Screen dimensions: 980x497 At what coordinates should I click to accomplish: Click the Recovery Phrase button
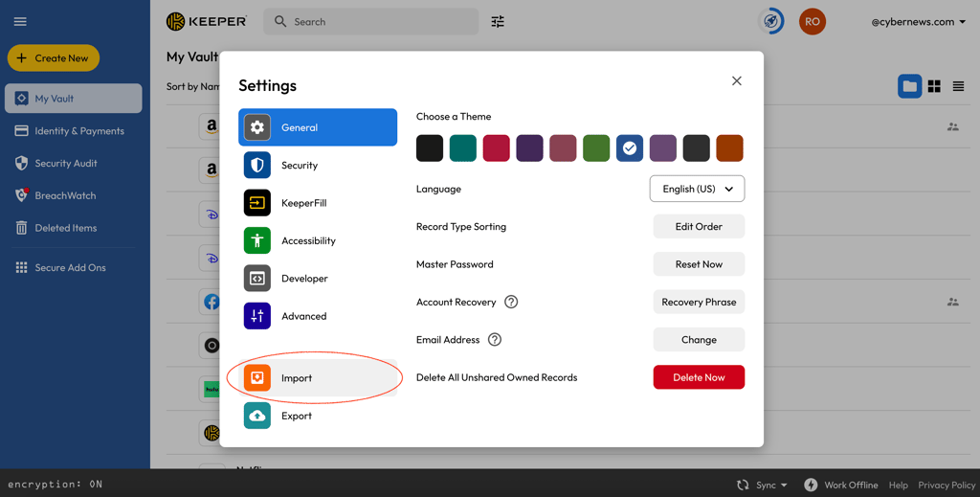click(x=699, y=302)
